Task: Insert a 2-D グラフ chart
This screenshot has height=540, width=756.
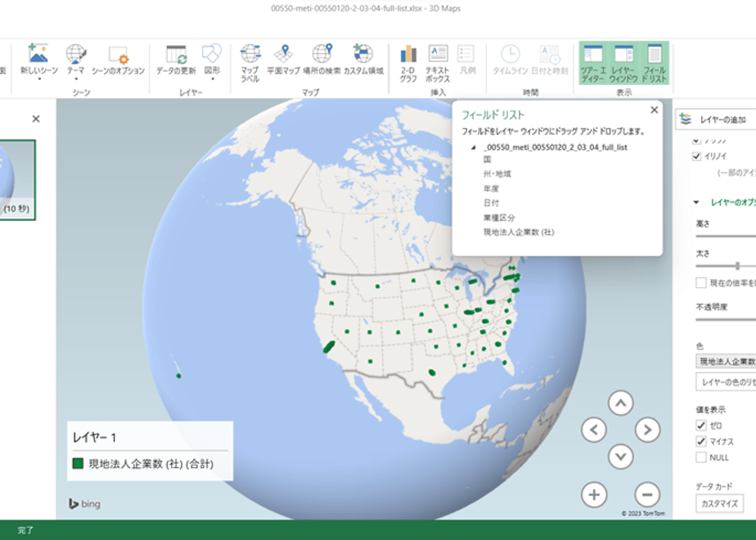Action: pyautogui.click(x=408, y=63)
